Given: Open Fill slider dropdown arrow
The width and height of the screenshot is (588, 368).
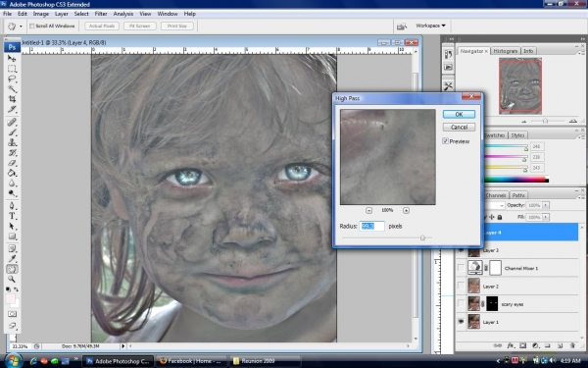Looking at the screenshot, I should (x=546, y=217).
